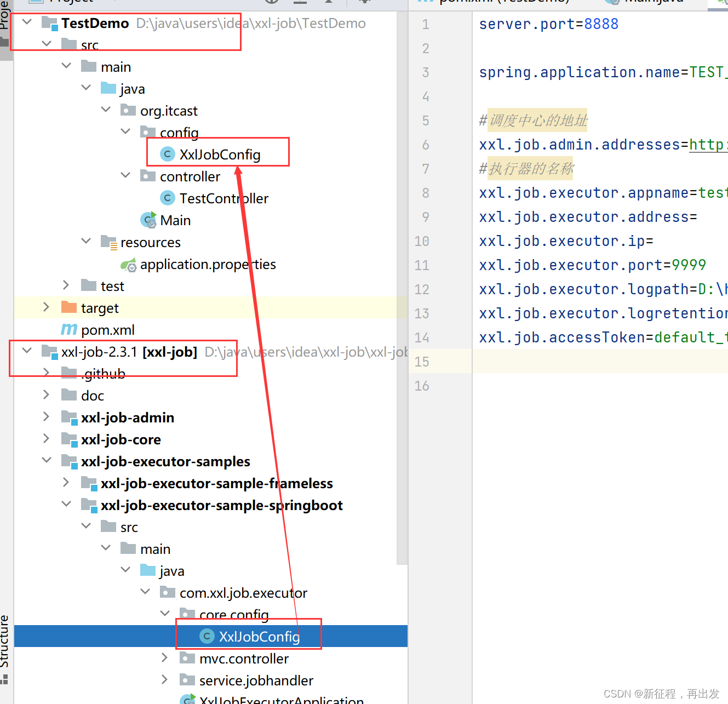Expand the service.jobhandler package

tap(165, 679)
